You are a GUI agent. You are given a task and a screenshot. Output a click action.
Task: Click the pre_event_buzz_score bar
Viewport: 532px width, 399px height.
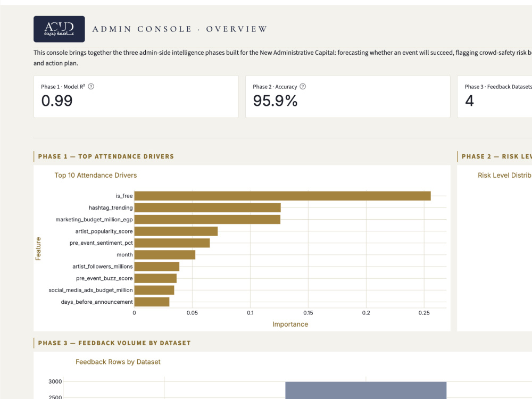pos(155,279)
